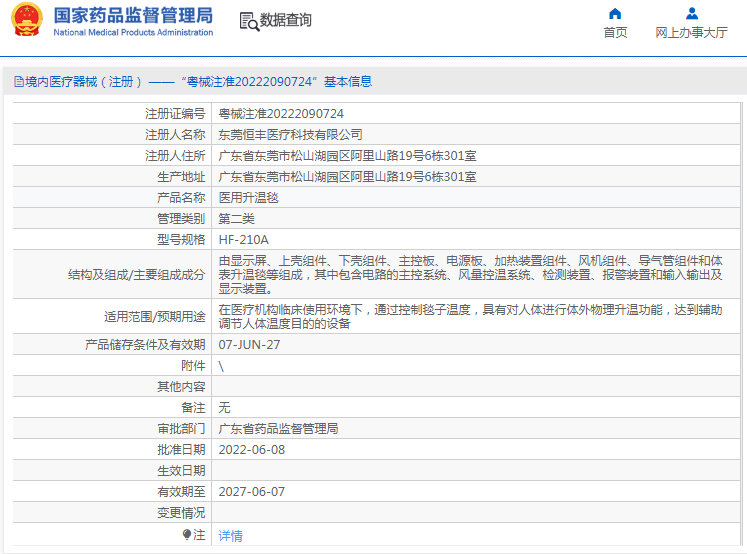Click the 网上办事大厅 person icon

tap(691, 14)
